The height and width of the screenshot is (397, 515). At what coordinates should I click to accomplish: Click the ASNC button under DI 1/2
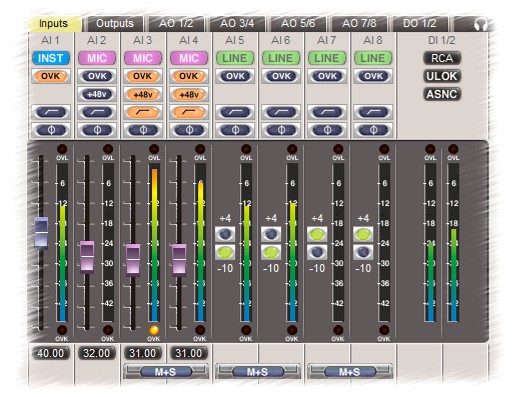442,94
